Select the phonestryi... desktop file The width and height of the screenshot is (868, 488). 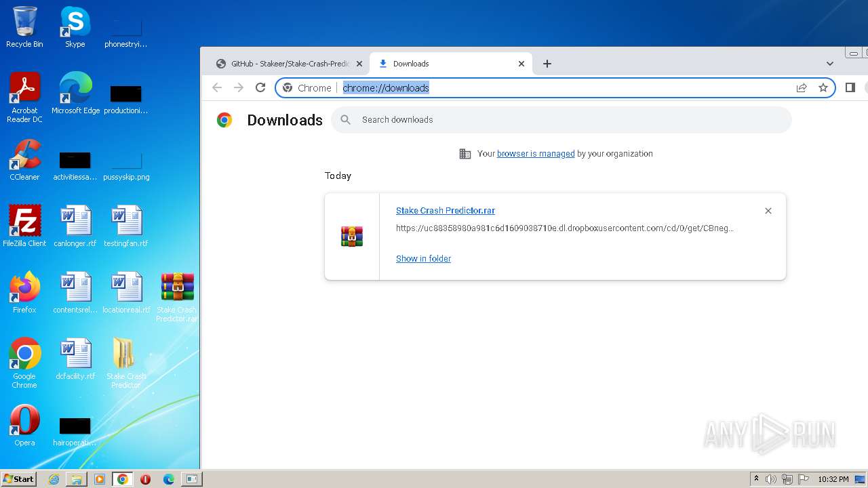pyautogui.click(x=126, y=33)
